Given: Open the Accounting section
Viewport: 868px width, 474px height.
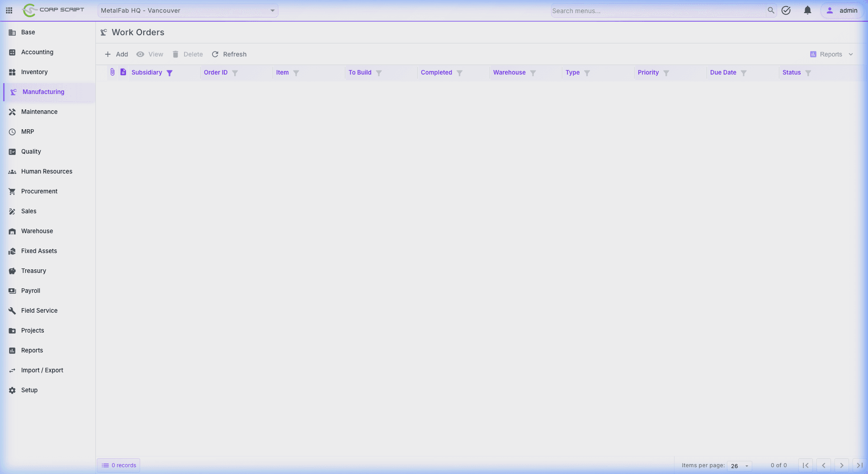Looking at the screenshot, I should coord(37,52).
